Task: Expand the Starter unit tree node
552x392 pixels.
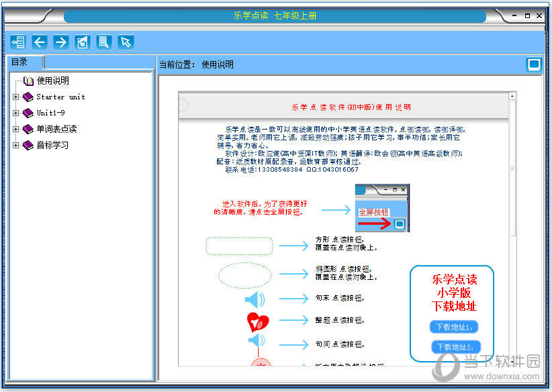Action: coord(15,97)
